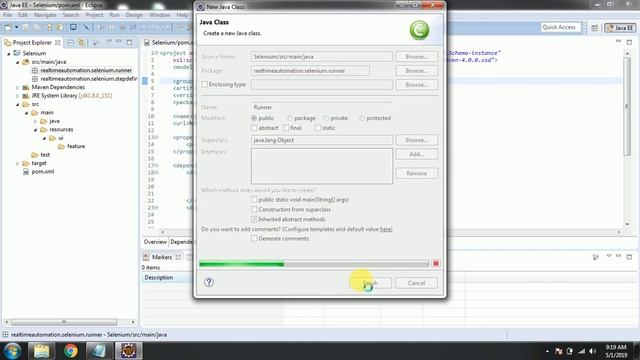Click the Save toolbar icon
The height and width of the screenshot is (360, 640).
(25, 27)
